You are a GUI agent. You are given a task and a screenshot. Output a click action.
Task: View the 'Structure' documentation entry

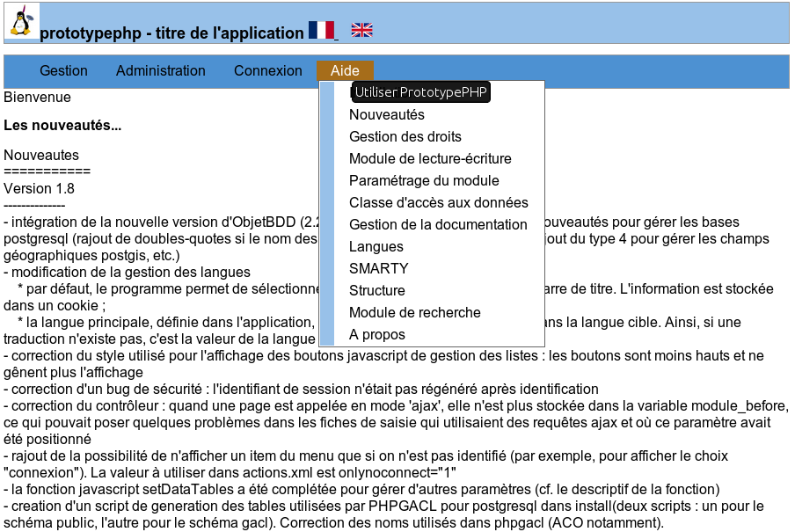(x=375, y=290)
